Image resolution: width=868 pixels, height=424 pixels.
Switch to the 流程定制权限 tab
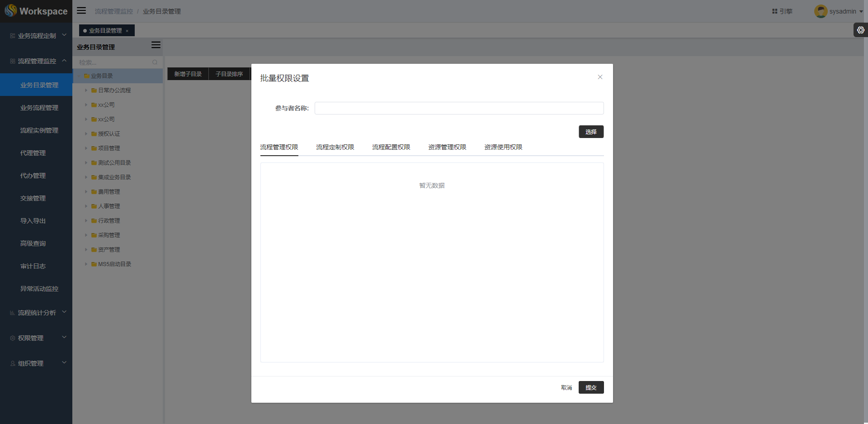point(335,147)
